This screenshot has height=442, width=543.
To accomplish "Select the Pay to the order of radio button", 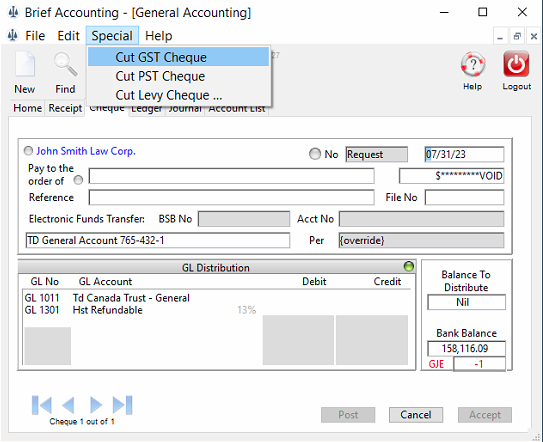I will point(79,180).
